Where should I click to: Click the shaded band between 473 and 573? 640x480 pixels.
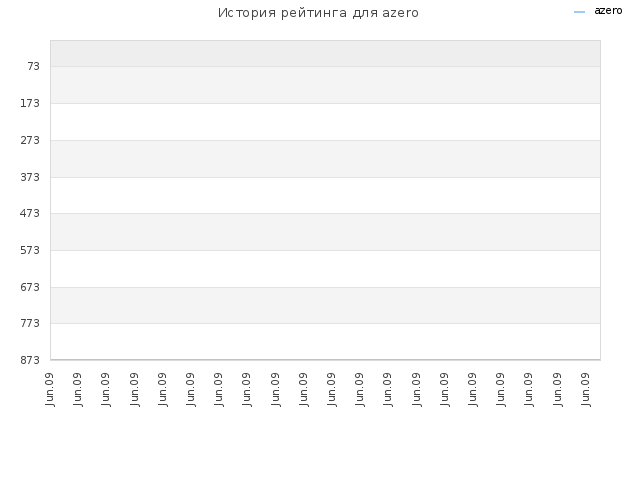tap(325, 232)
